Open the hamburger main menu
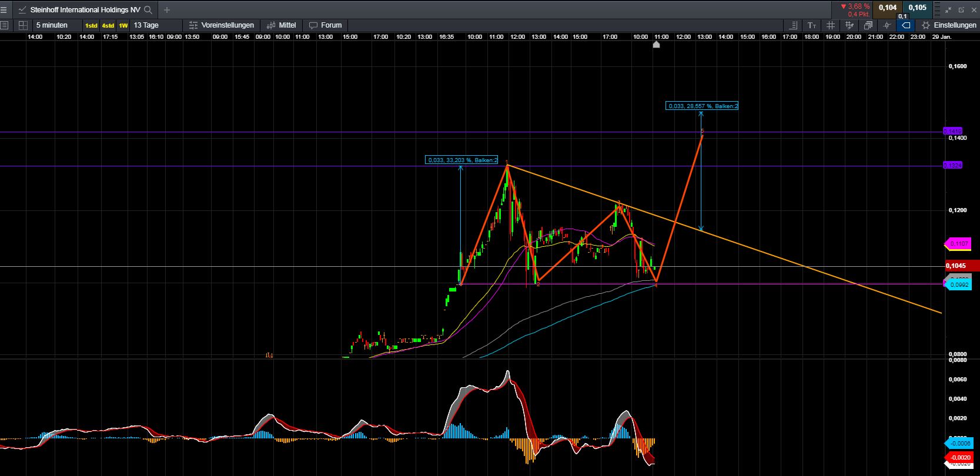Screen dimensions: 980x476 click(x=4, y=9)
